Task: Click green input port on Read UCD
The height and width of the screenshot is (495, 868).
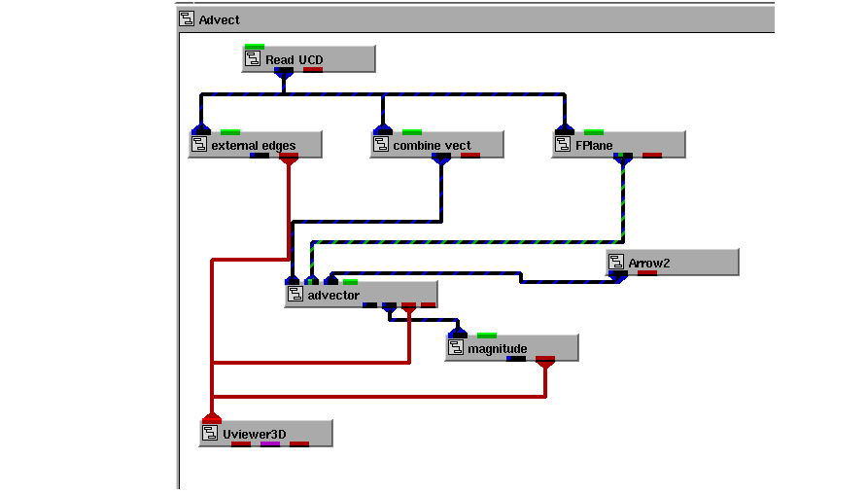Action: 254,47
